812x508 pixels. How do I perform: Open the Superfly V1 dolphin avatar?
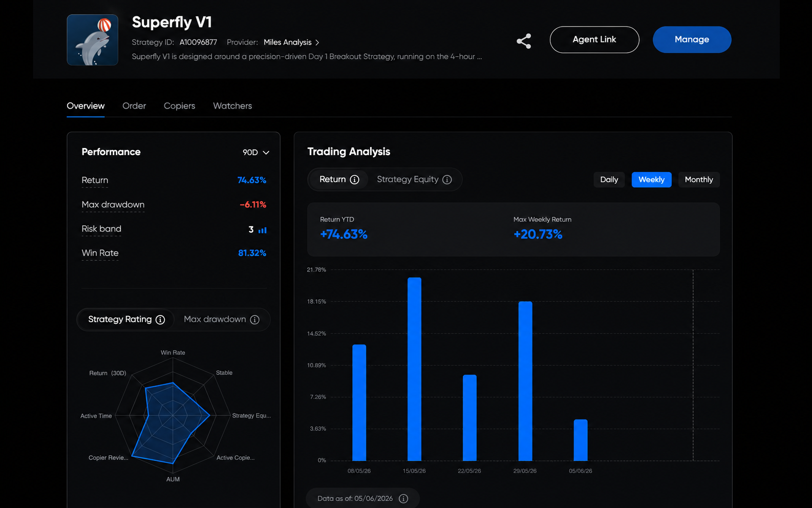92,40
